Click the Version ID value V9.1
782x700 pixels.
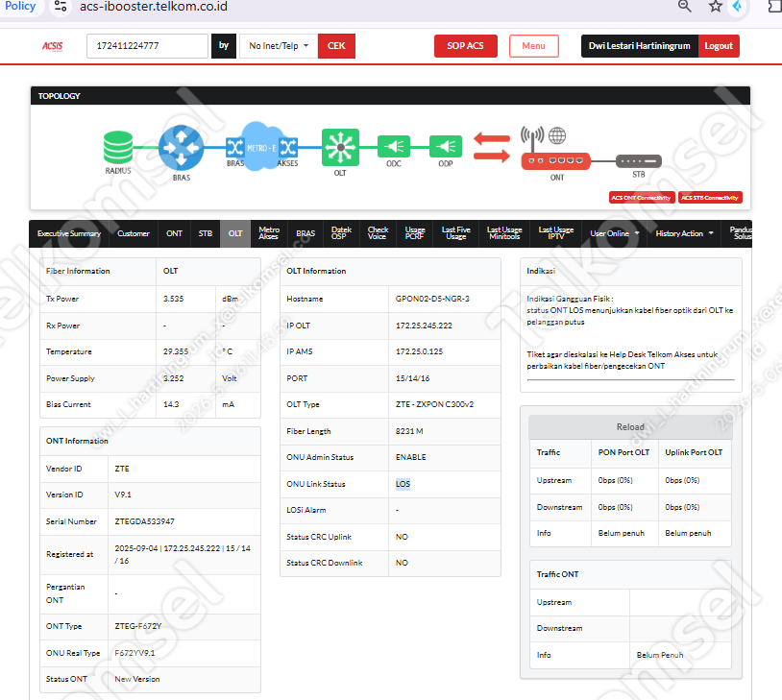[123, 495]
